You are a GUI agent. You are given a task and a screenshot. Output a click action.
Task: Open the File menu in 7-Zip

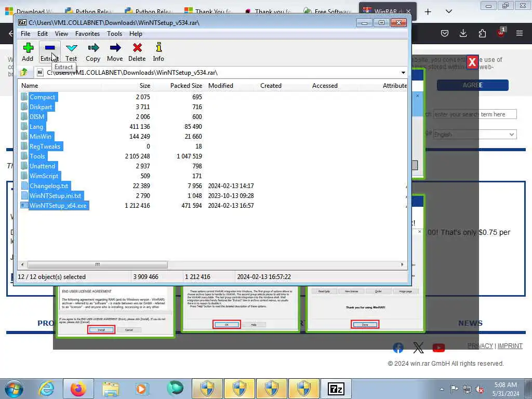click(25, 34)
